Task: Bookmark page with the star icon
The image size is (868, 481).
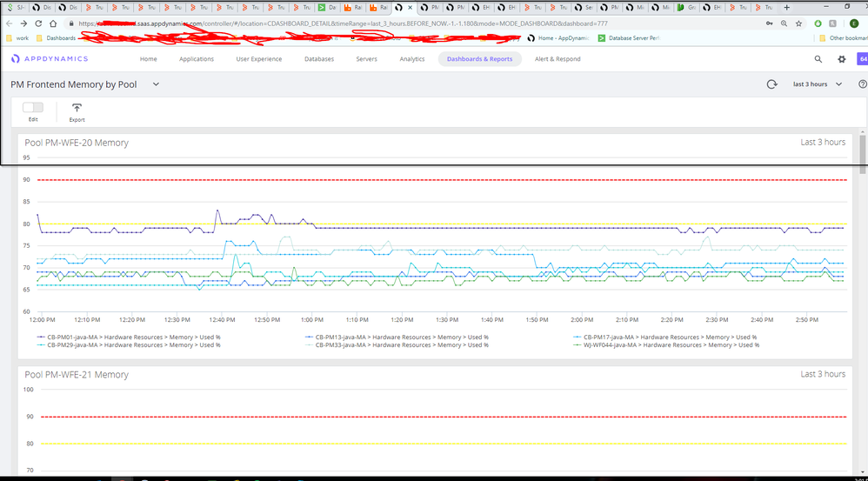Action: pyautogui.click(x=798, y=23)
